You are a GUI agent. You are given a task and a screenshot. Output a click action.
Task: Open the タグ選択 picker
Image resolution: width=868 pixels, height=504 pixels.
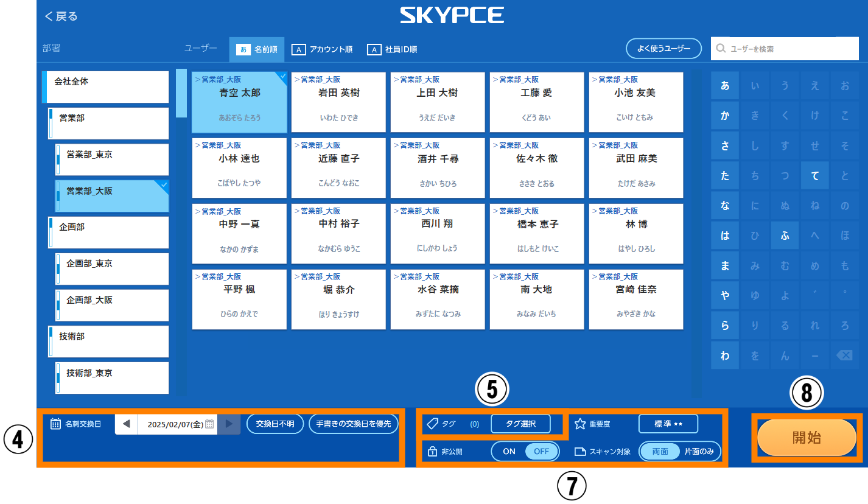(x=520, y=424)
